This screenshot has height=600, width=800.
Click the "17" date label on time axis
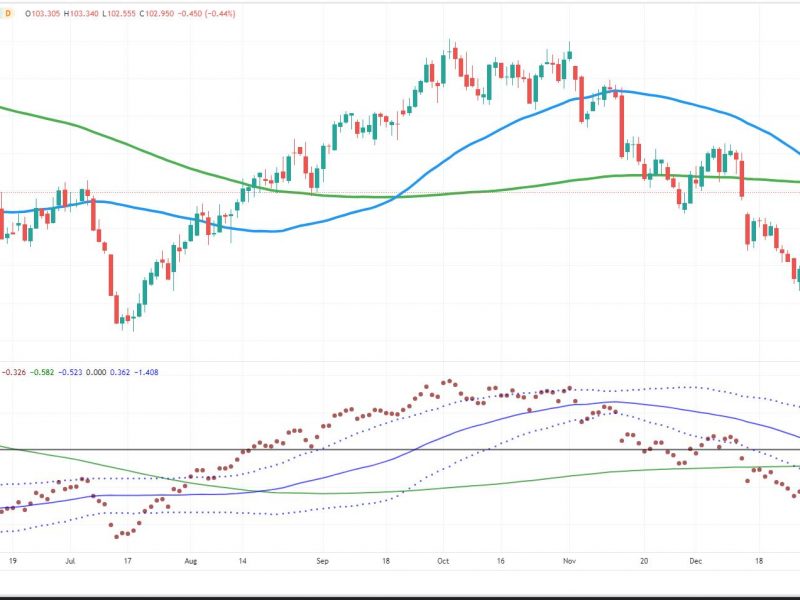[x=128, y=561]
